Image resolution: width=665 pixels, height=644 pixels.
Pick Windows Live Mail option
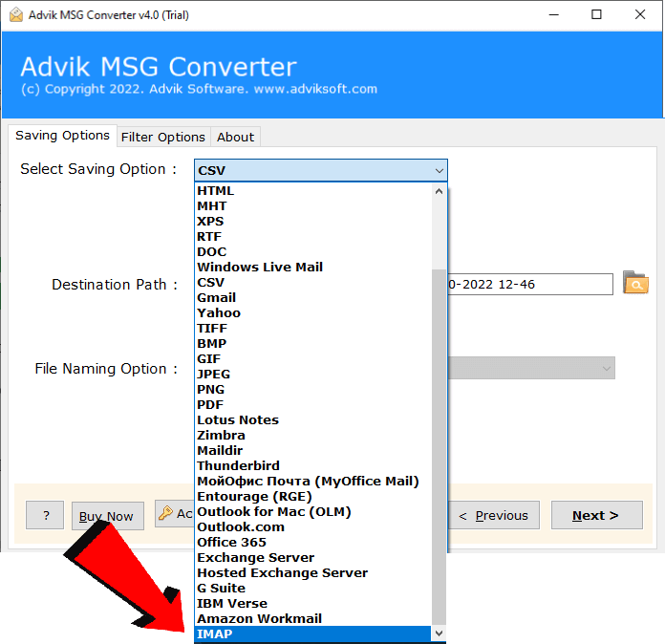313,267
